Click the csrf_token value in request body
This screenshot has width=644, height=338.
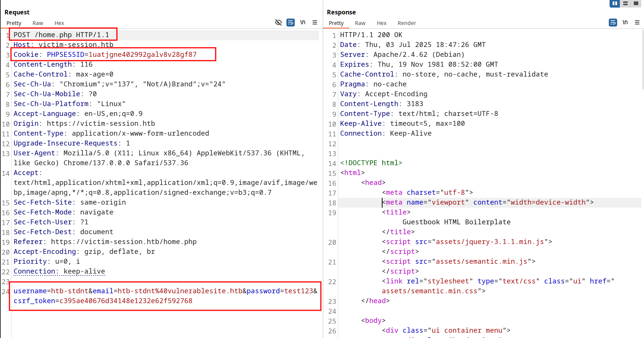126,301
